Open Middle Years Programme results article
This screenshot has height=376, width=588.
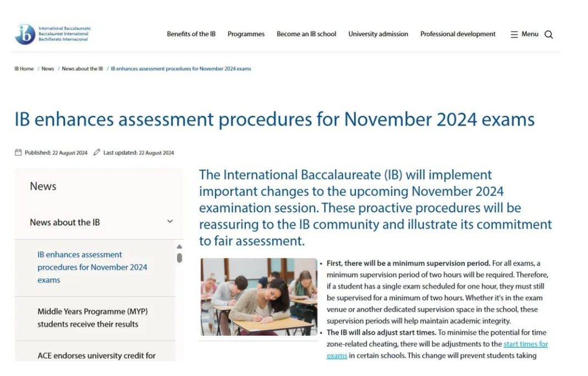[x=92, y=318]
